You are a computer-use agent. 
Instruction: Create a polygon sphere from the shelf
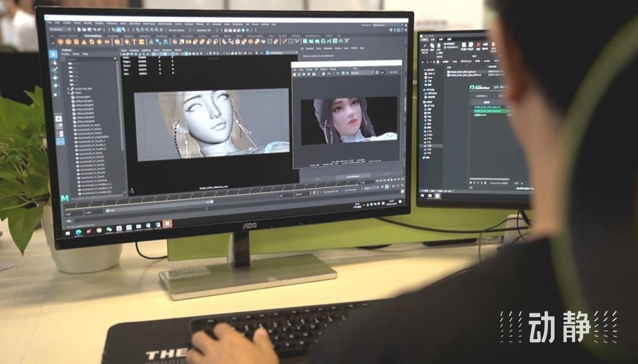click(60, 42)
